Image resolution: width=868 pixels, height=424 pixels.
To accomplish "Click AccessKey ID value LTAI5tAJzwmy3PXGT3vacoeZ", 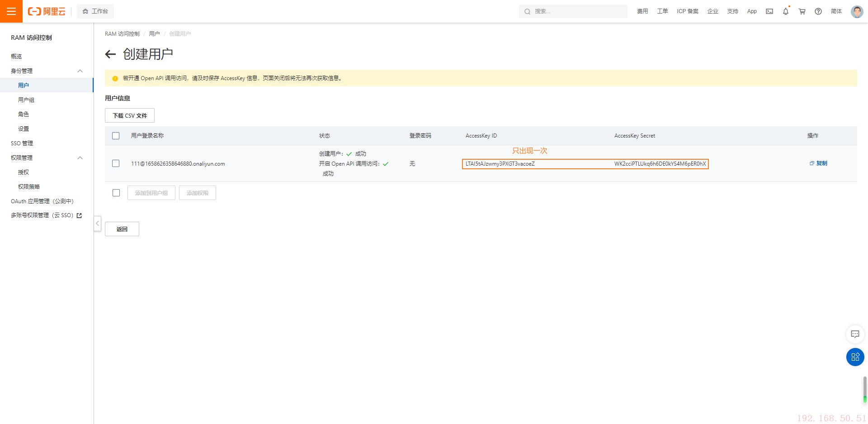I will click(500, 164).
